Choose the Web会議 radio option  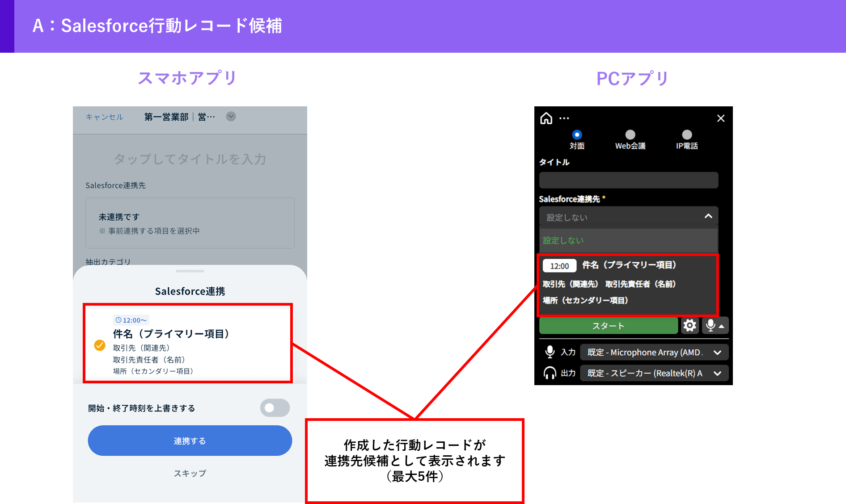tap(630, 134)
